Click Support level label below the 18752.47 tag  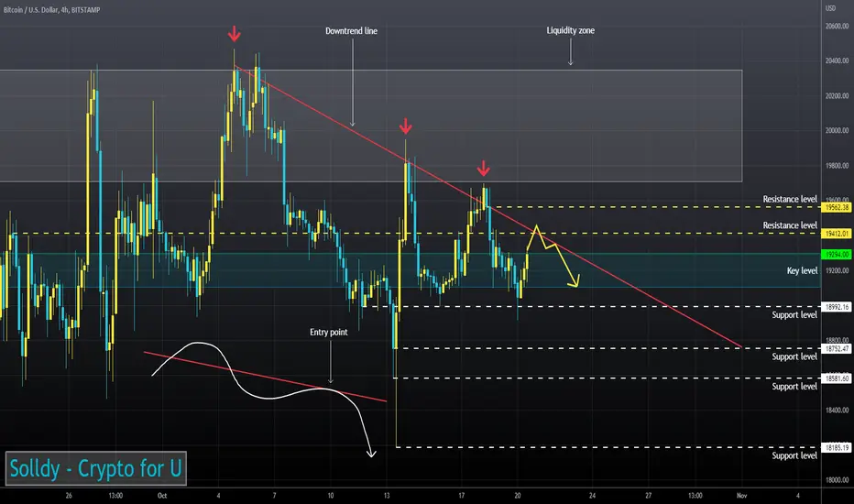(794, 356)
